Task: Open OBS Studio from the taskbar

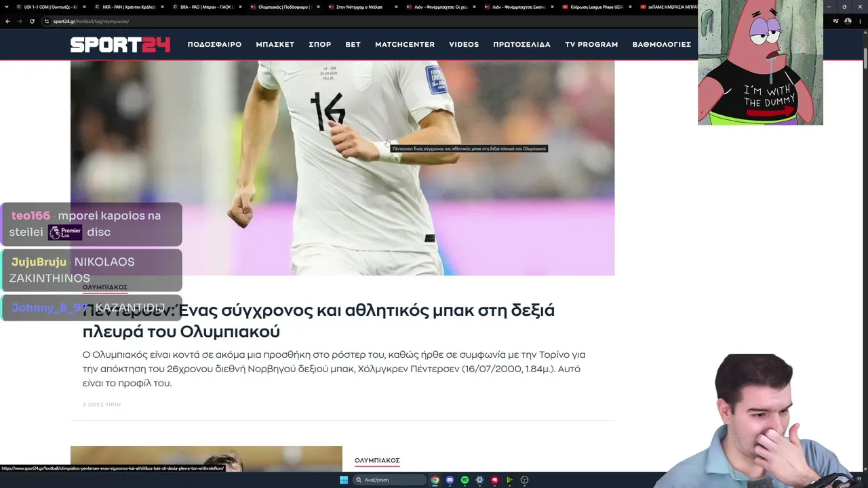Action: click(x=524, y=480)
